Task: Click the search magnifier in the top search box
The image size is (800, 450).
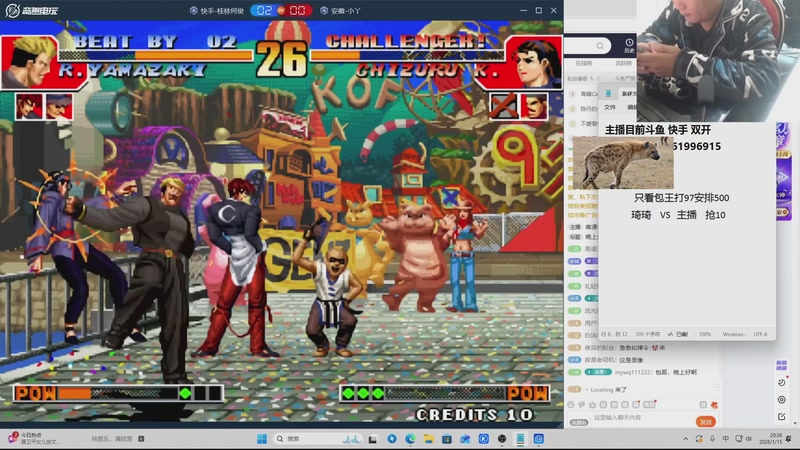Action: 600,46
